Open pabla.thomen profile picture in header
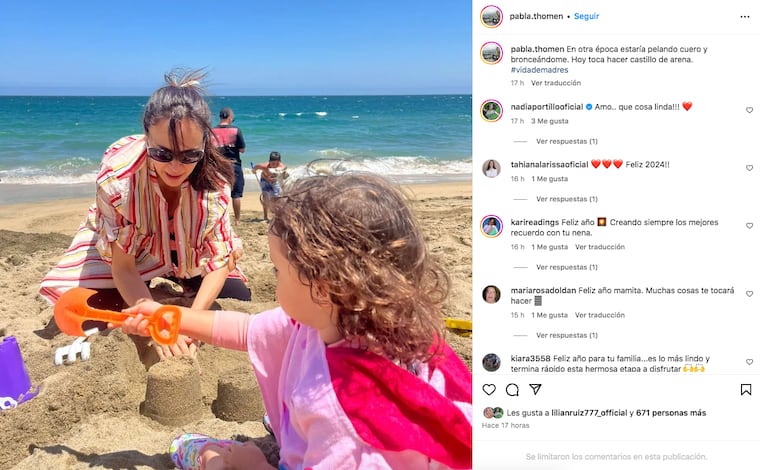Image resolution: width=760 pixels, height=470 pixels. point(491,16)
